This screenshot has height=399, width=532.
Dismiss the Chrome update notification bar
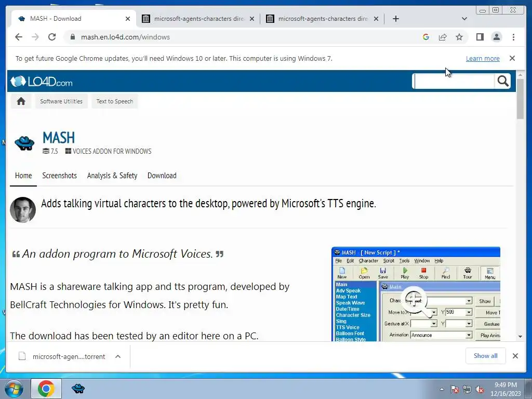(512, 58)
